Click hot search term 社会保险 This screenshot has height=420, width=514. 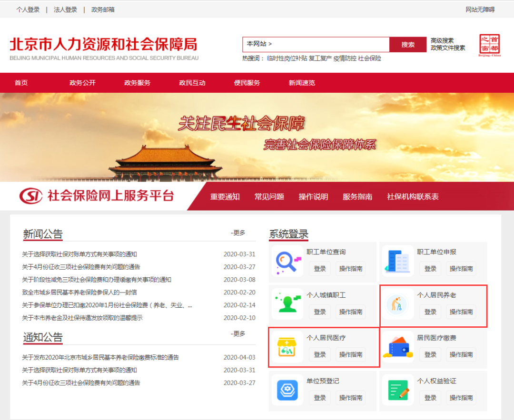click(x=369, y=59)
